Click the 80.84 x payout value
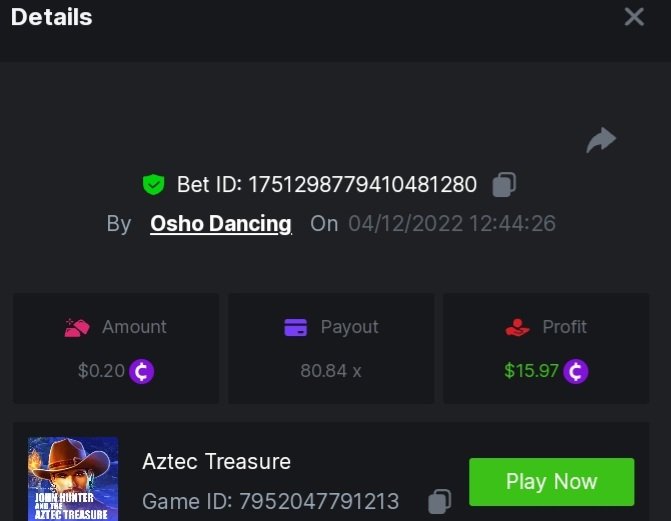 pyautogui.click(x=331, y=371)
